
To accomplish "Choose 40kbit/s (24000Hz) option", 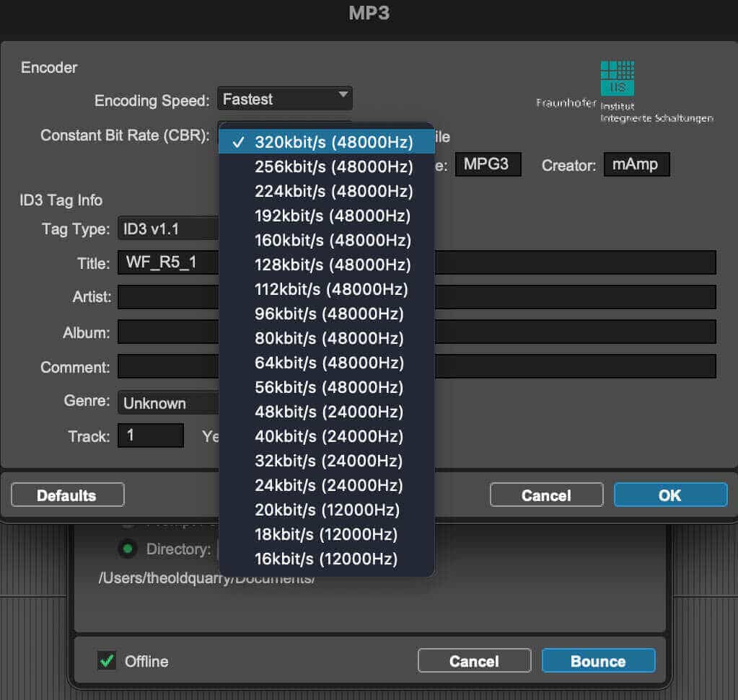I will tap(327, 436).
